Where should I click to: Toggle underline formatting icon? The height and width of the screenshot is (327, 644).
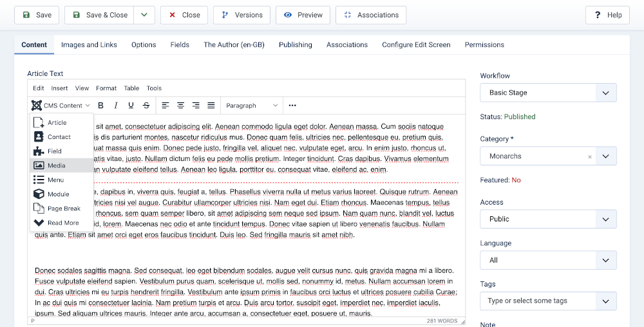click(131, 106)
